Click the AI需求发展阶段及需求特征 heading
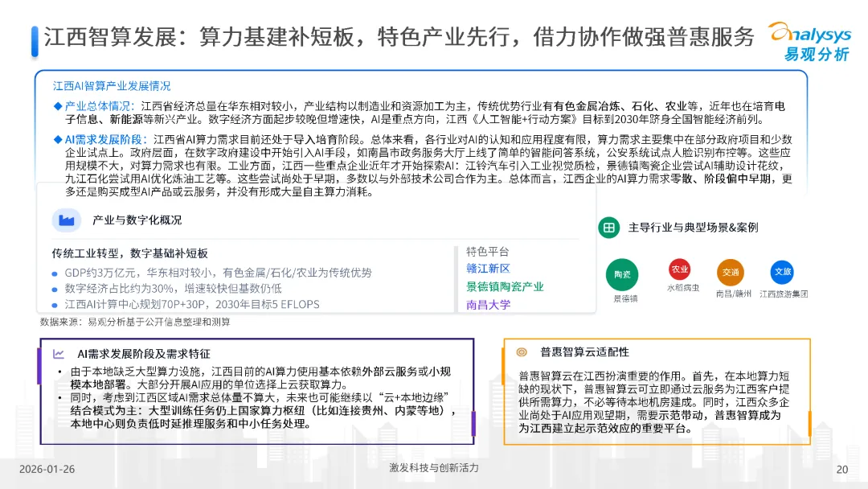Screen dimensions: 868x489 (144, 354)
